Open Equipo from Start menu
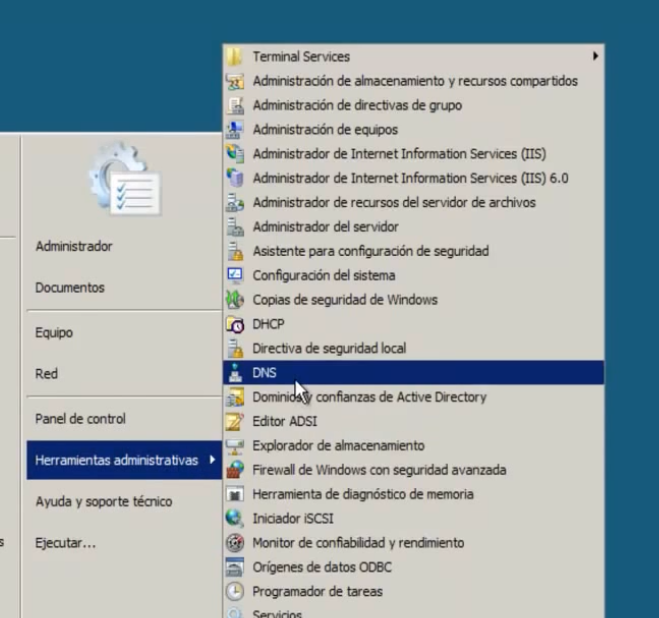Viewport: 659px width, 618px height. 54,333
